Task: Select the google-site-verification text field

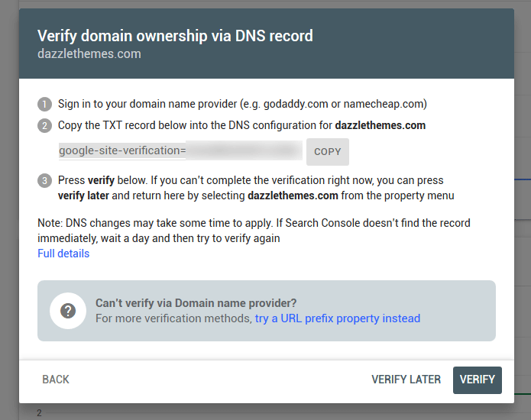Action: point(180,150)
